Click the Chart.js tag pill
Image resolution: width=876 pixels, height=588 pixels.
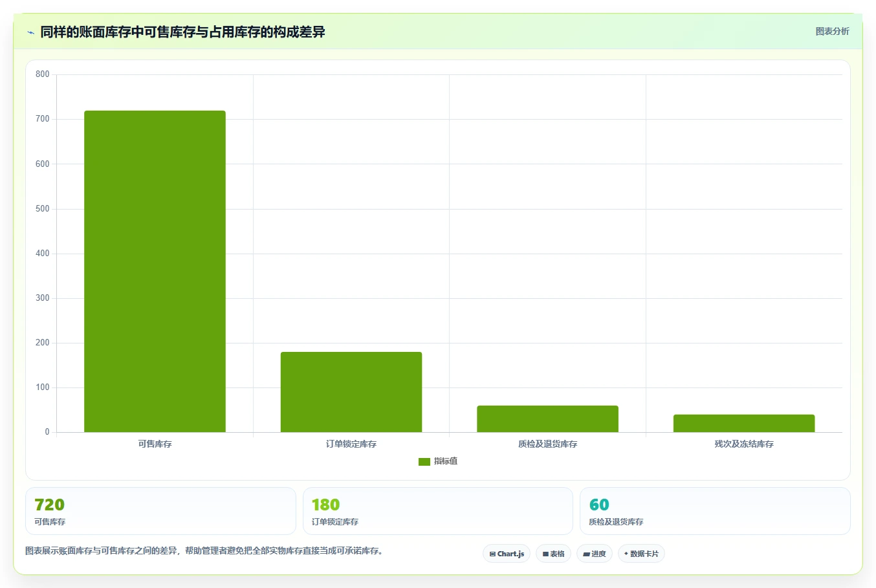(507, 554)
